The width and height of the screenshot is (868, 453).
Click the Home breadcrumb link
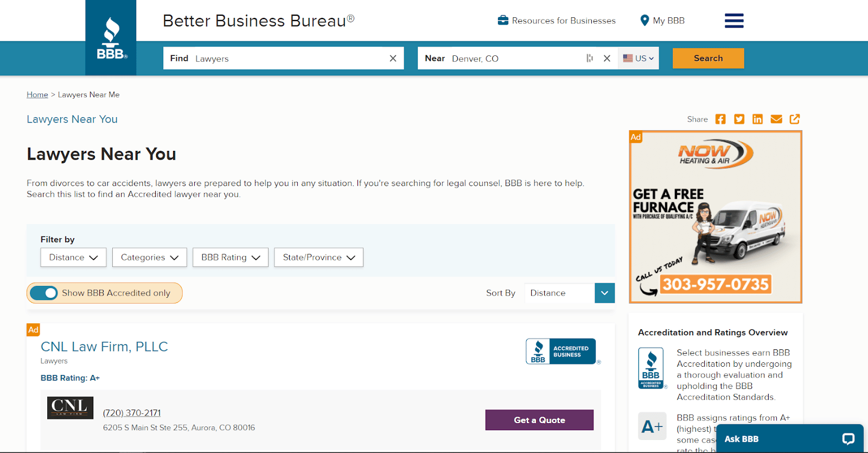(37, 94)
